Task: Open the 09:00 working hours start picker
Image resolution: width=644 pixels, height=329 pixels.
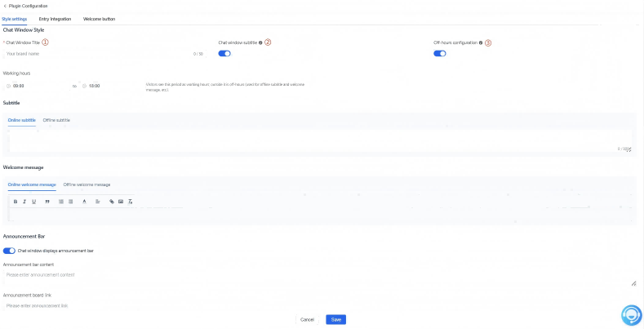Action: coord(37,87)
